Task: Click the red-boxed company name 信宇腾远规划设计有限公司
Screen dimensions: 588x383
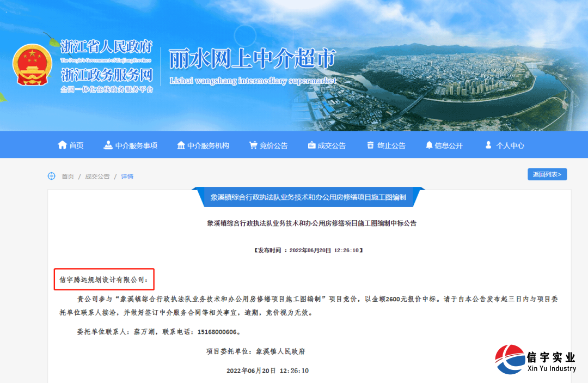Action: coord(103,279)
